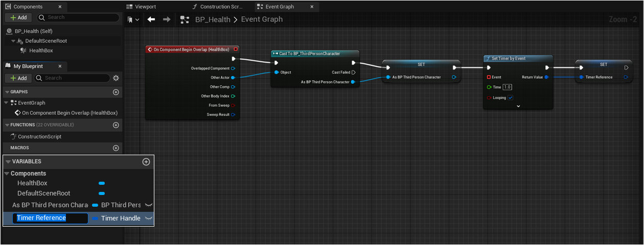The image size is (644, 245).
Task: Click the Timer Reference variable name field
Action: (x=51, y=218)
